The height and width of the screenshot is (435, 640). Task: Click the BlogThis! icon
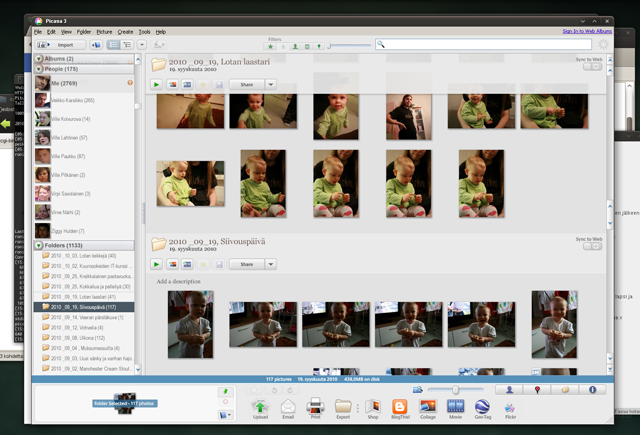click(x=400, y=409)
